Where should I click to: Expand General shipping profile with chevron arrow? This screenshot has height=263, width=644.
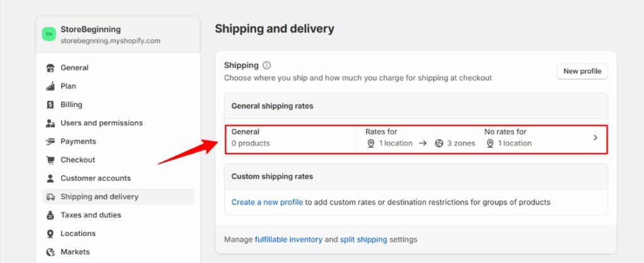pos(595,138)
